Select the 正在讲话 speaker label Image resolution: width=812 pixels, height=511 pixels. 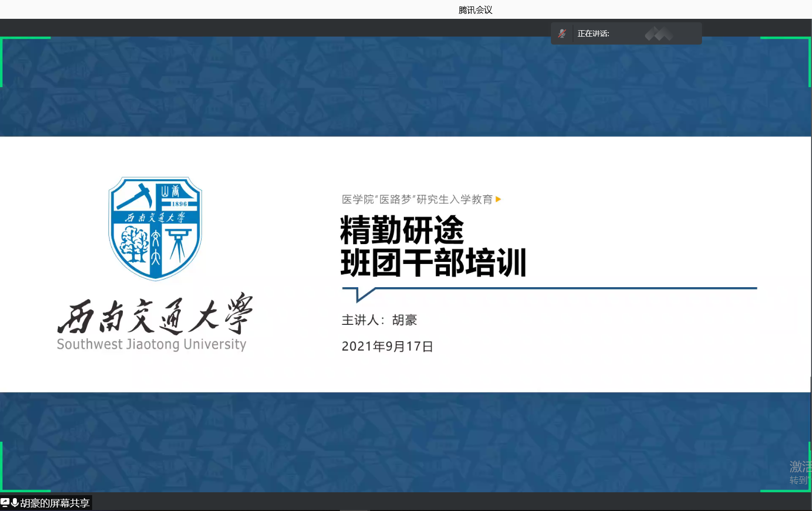click(x=593, y=34)
